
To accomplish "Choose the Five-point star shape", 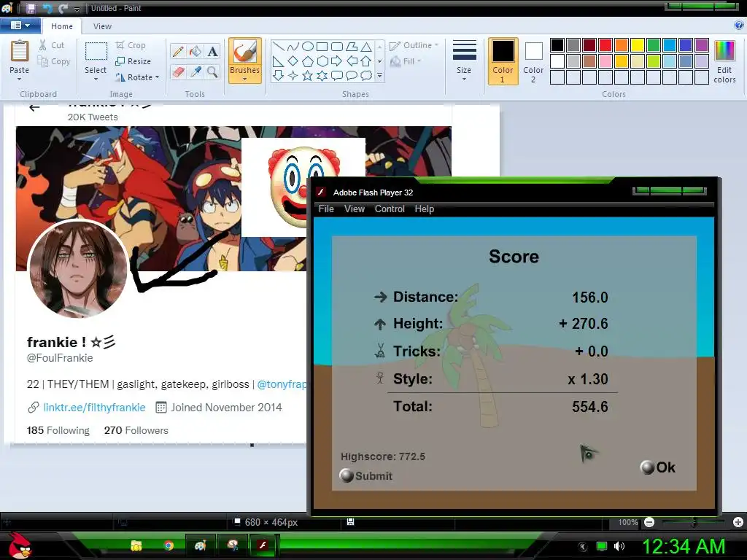I will click(308, 76).
